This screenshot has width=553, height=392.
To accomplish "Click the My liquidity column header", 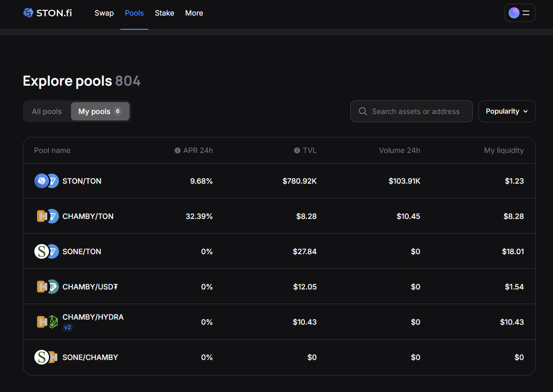I will 504,150.
